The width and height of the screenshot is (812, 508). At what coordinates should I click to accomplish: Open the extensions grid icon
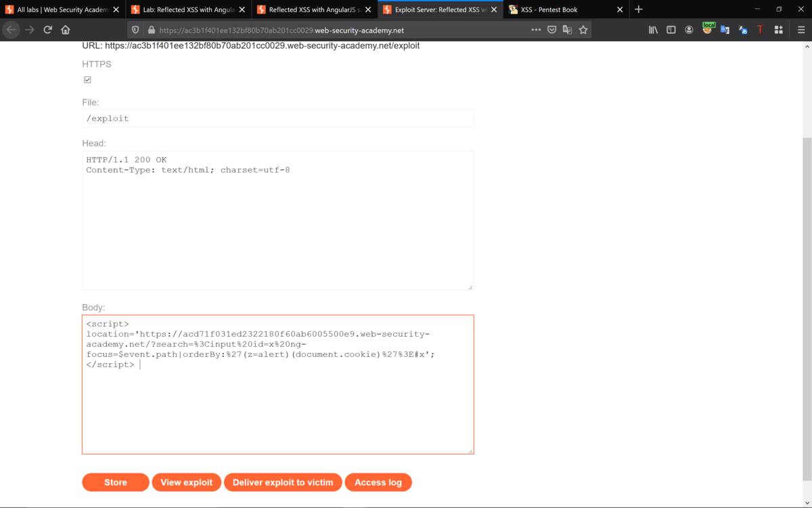tap(780, 29)
